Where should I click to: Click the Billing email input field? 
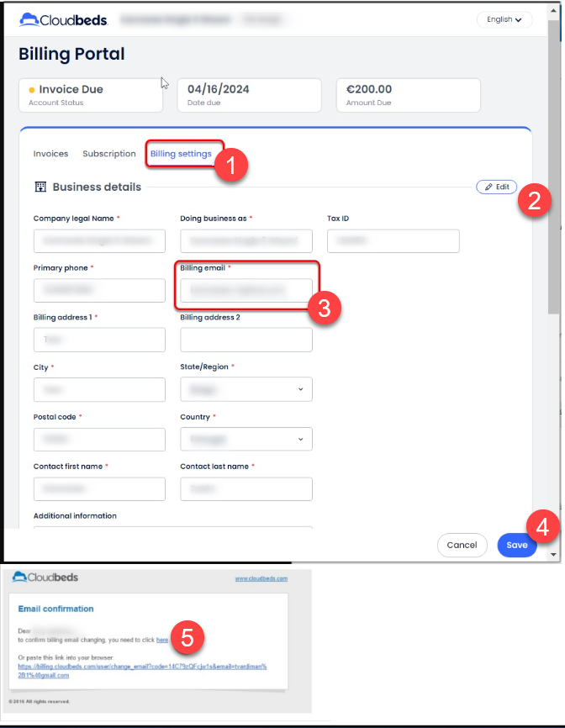[x=246, y=290]
